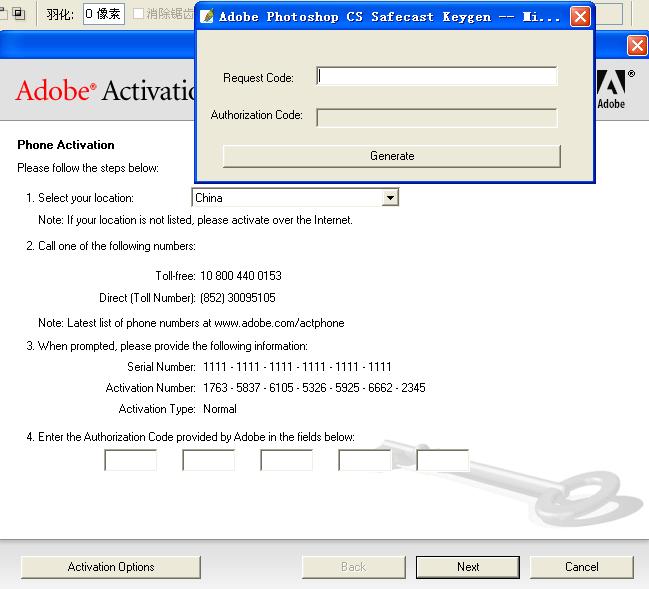Click the Activation Type value Normal
This screenshot has height=589, width=649.
(x=220, y=409)
